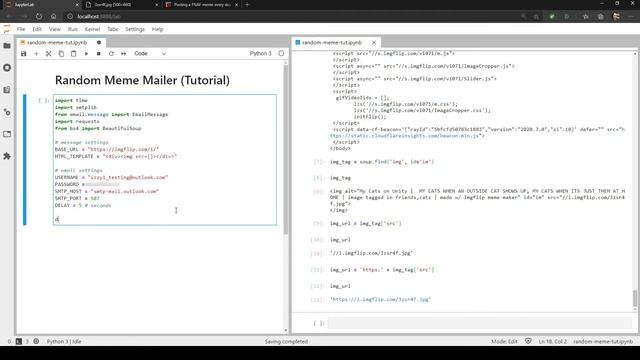
Task: Open the Edit menu
Action: pyautogui.click(x=37, y=29)
